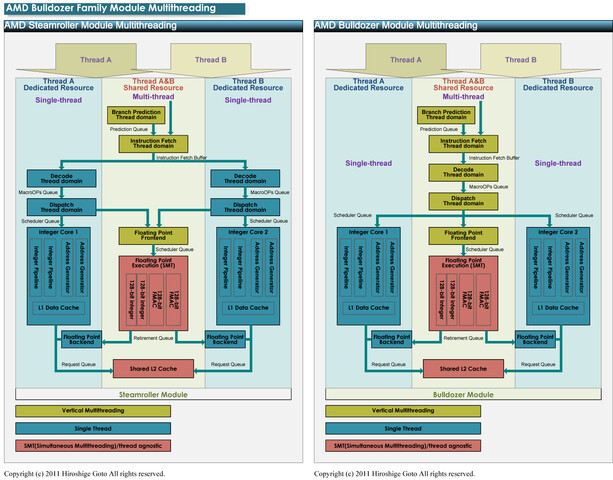Click Thread A's Floating Point Backend in Bulldozer
The width and height of the screenshot is (613, 480).
tap(392, 339)
